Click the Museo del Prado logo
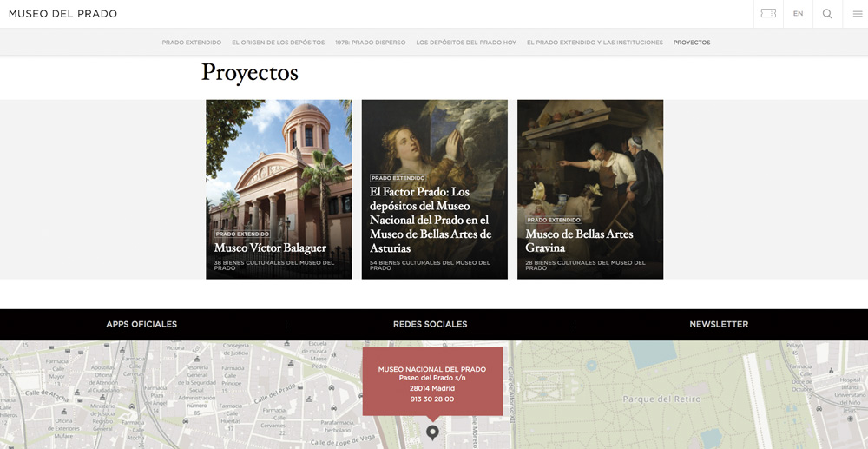868x449 pixels. click(x=62, y=14)
